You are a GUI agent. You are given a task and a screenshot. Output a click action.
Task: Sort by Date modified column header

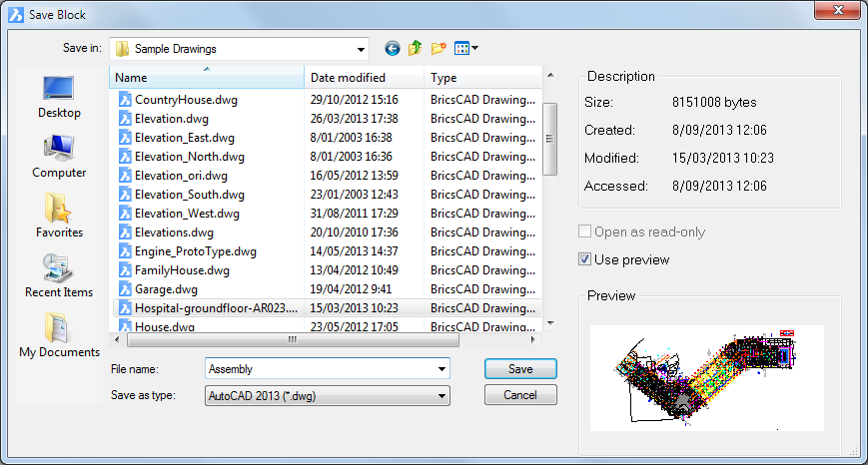click(x=365, y=78)
